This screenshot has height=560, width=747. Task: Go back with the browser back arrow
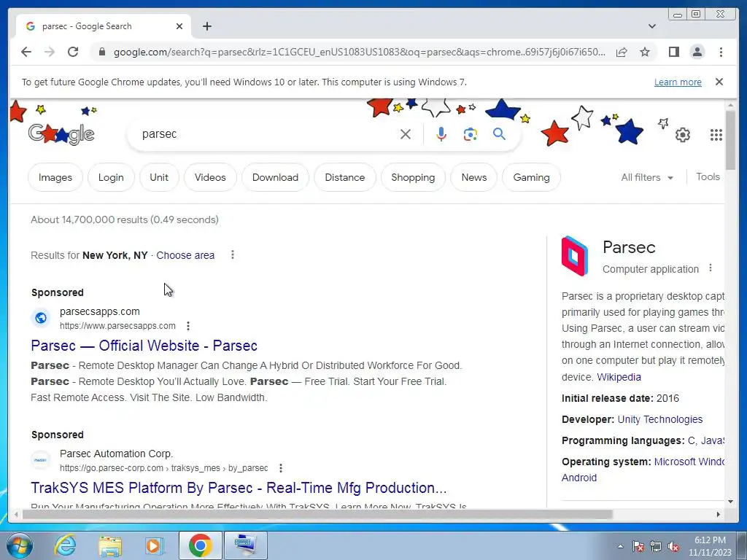point(26,52)
